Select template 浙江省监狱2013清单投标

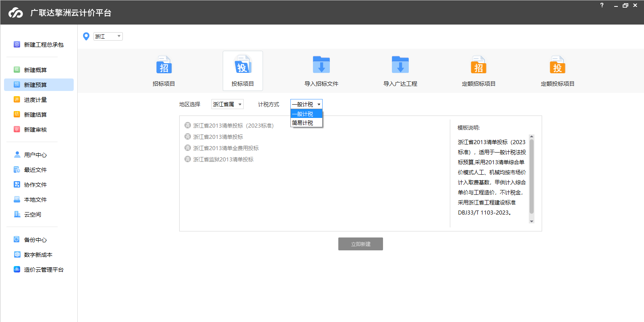(223, 159)
